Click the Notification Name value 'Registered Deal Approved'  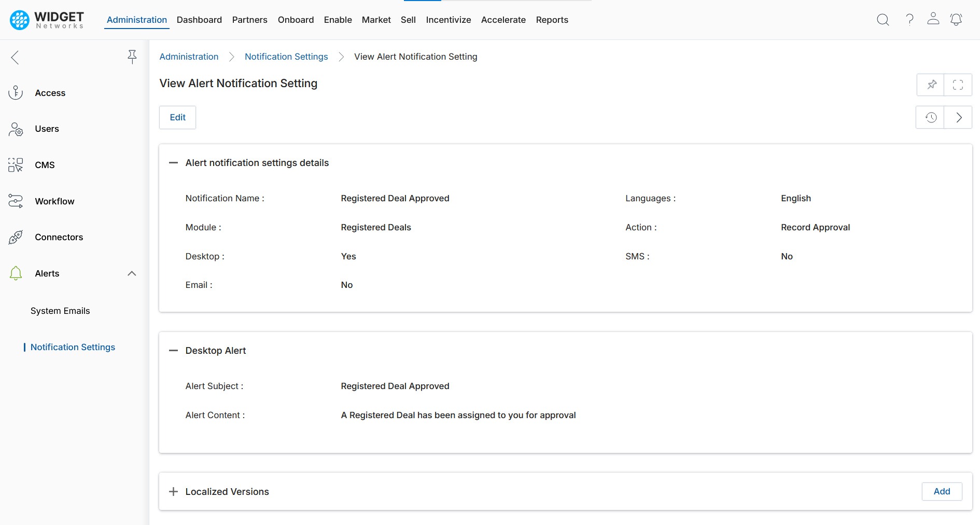click(x=395, y=198)
